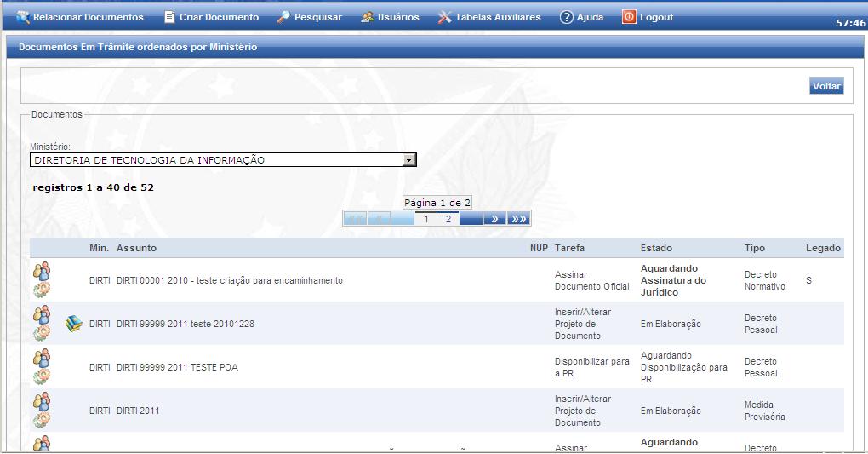Click users icon for teste 20101228 row
Screen dimensions: 868x454
coord(42,314)
